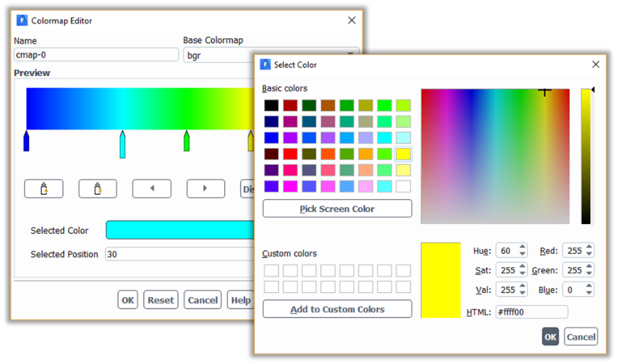Click Cancel in Select Color dialog
Viewport: 617px width, 364px height.
pyautogui.click(x=581, y=337)
